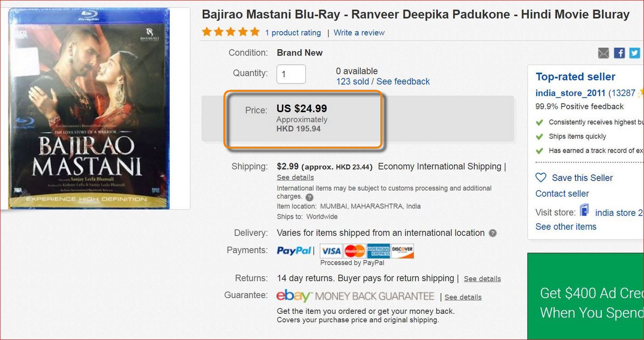Click the Visa card icon

click(x=331, y=251)
